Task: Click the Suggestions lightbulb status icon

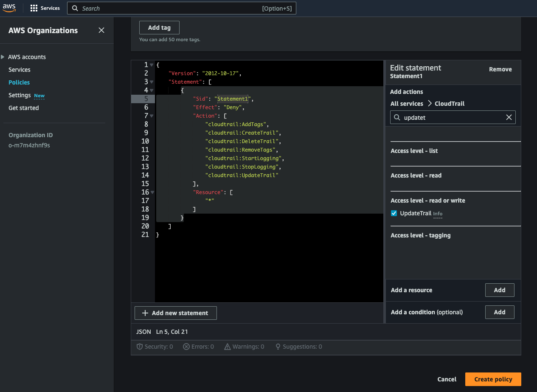Action: pos(278,347)
